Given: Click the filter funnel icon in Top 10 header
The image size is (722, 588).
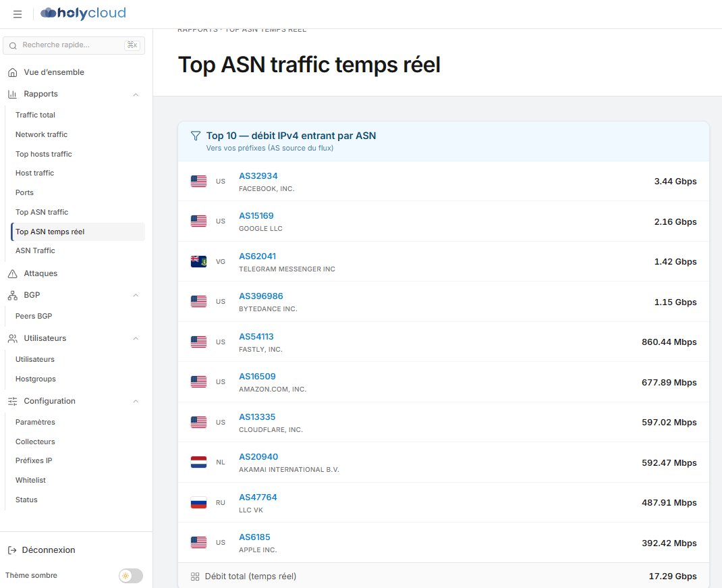Looking at the screenshot, I should [x=196, y=136].
